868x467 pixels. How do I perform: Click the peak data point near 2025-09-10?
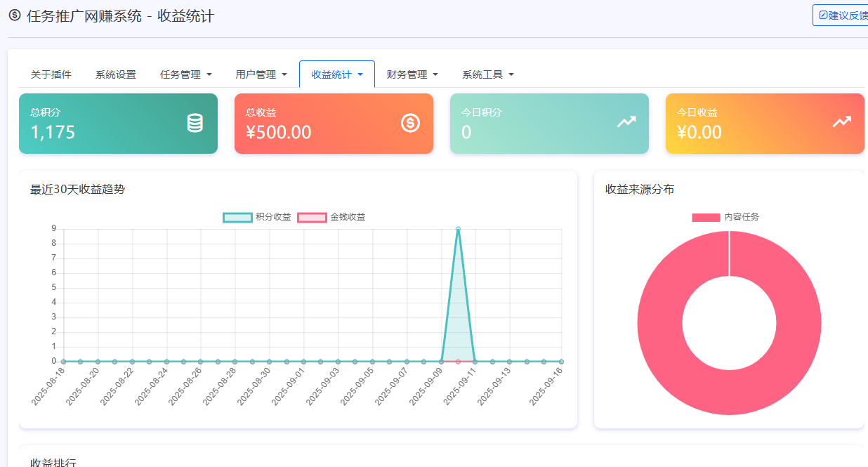[x=457, y=229]
